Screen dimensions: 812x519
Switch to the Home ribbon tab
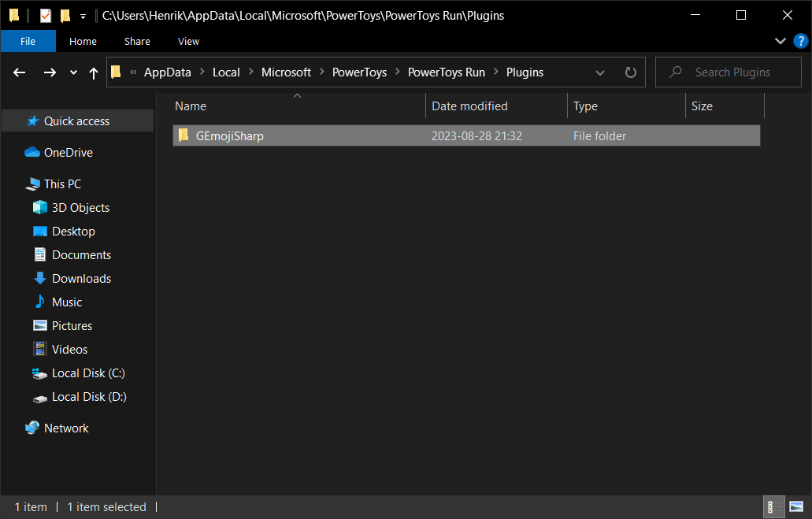[x=83, y=42]
